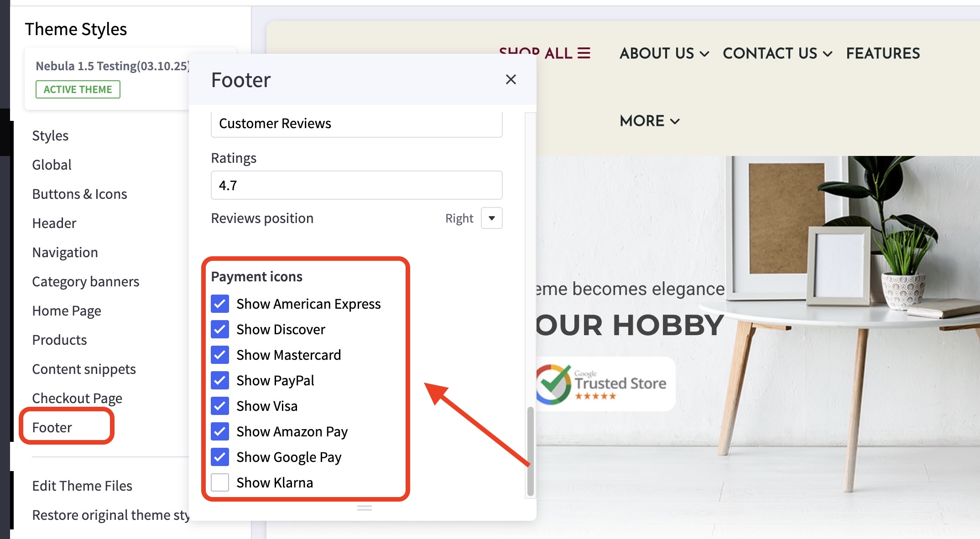Viewport: 980px width, 539px height.
Task: Open the Header style section
Action: 54,223
